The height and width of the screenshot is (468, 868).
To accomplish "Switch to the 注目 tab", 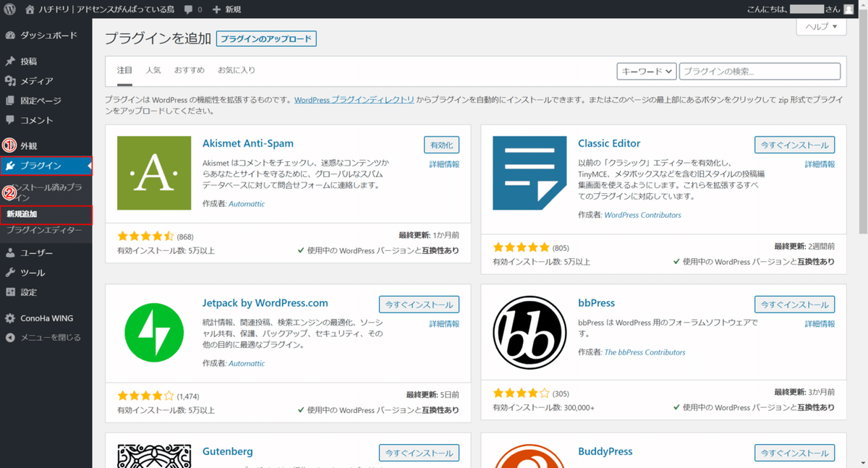I will click(x=125, y=70).
